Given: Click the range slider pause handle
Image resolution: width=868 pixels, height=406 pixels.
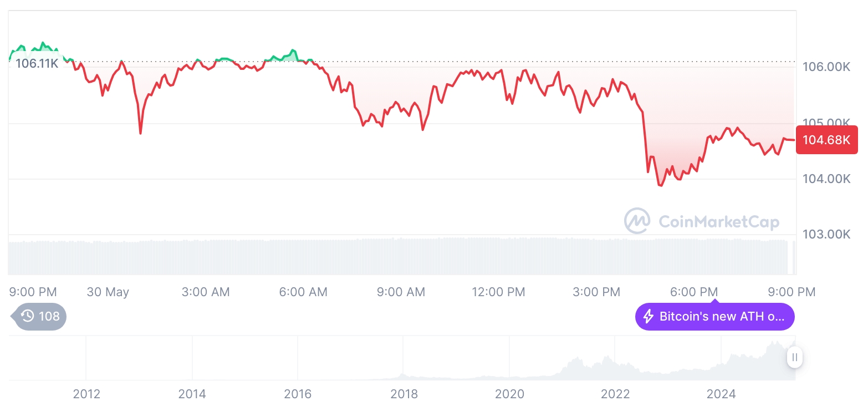Looking at the screenshot, I should [795, 357].
